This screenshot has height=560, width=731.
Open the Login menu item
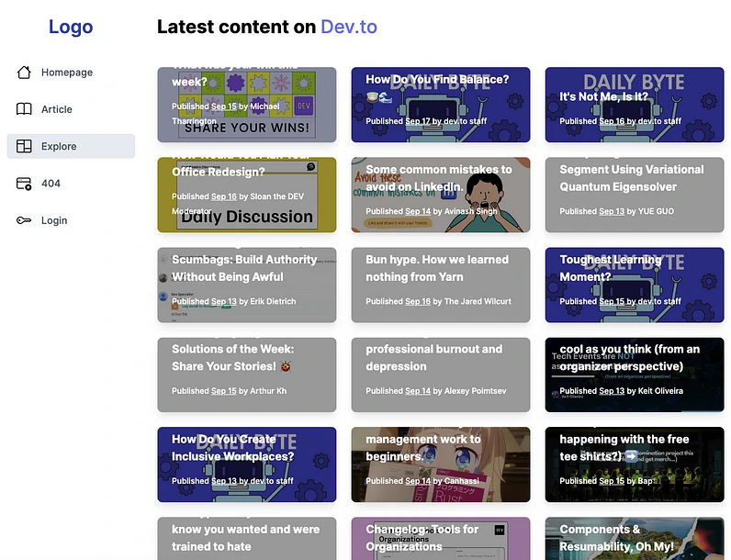point(71,220)
